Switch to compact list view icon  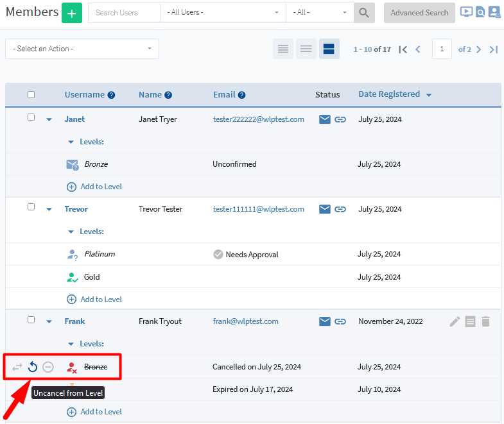283,49
